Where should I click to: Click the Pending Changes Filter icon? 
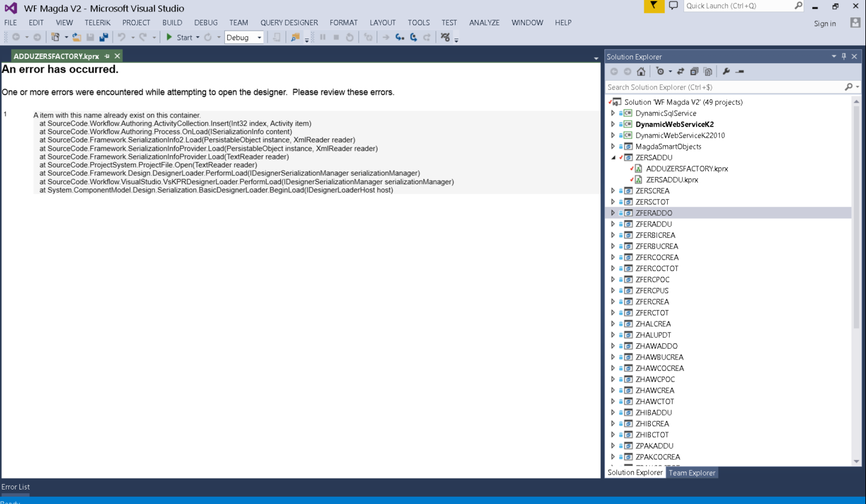tap(660, 72)
